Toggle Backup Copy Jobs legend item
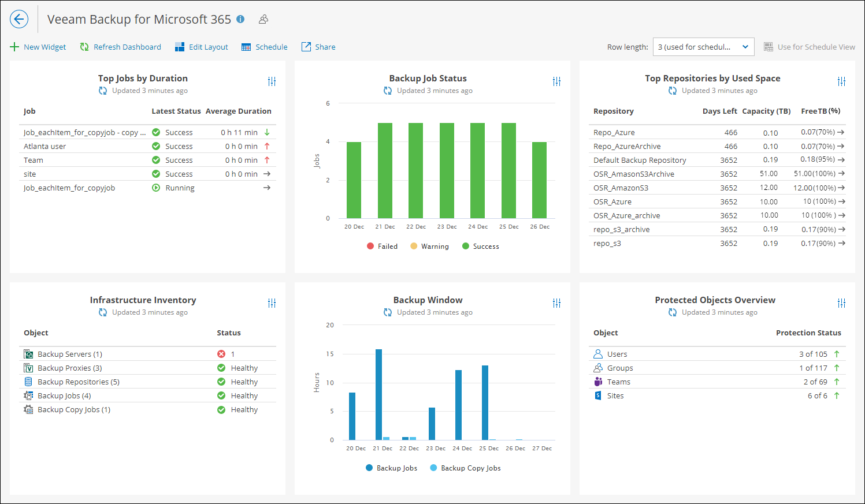This screenshot has height=504, width=865. 465,468
